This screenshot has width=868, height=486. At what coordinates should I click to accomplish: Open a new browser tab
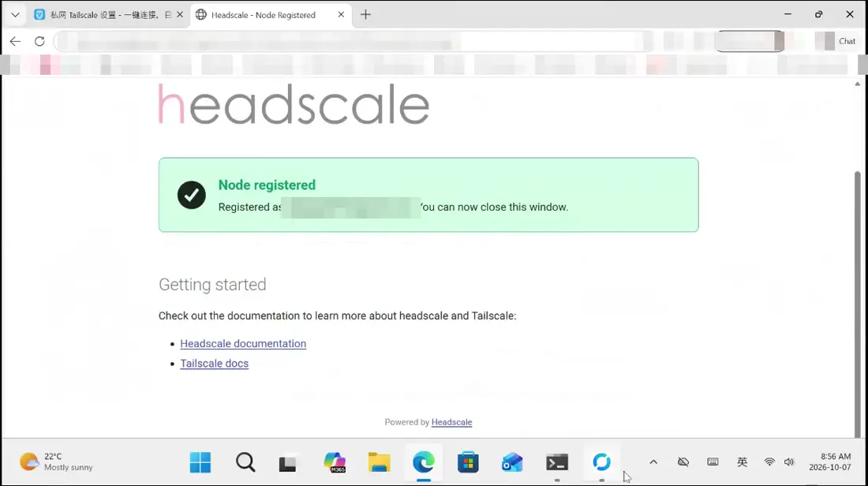365,15
